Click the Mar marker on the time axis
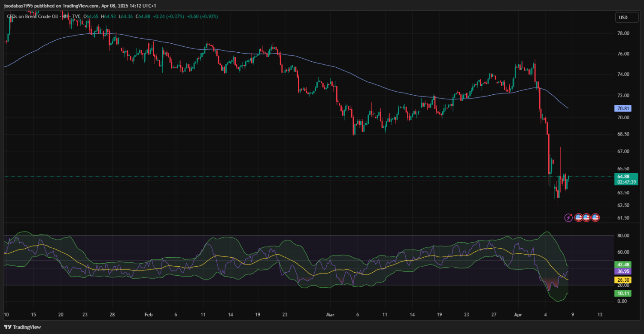This screenshot has width=644, height=334. [330, 315]
